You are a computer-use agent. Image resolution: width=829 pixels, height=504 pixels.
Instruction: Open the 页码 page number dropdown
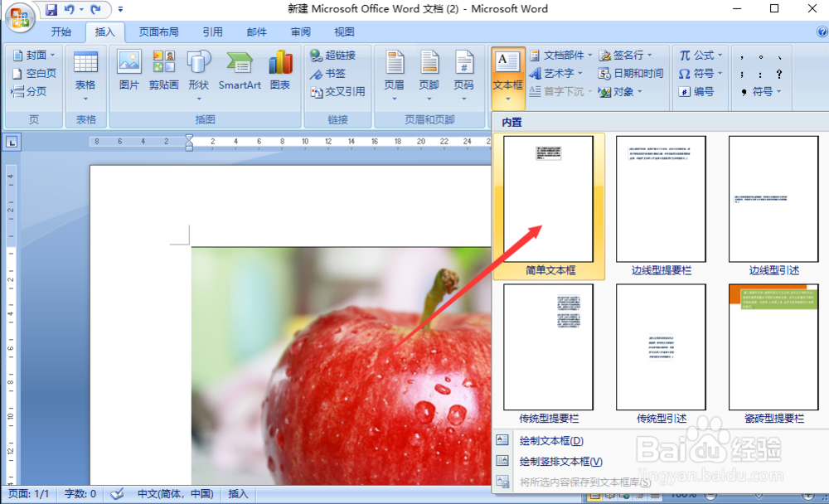coord(464,75)
